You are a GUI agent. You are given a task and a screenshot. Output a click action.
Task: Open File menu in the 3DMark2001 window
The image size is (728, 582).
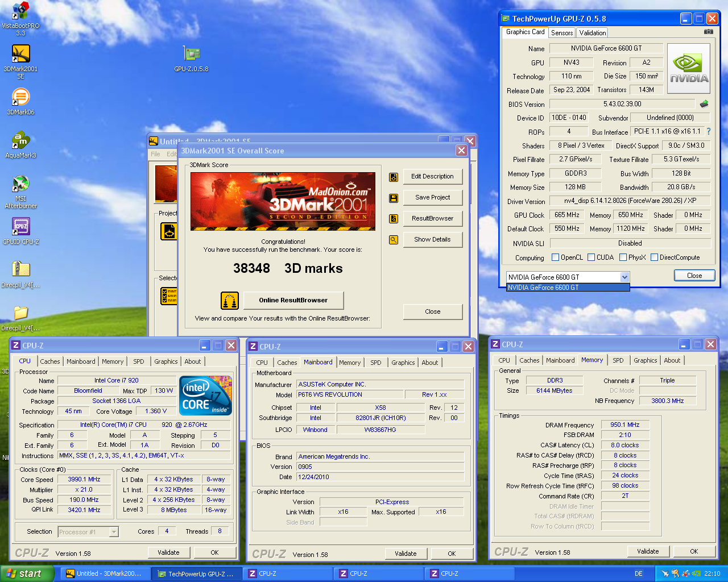pos(155,154)
